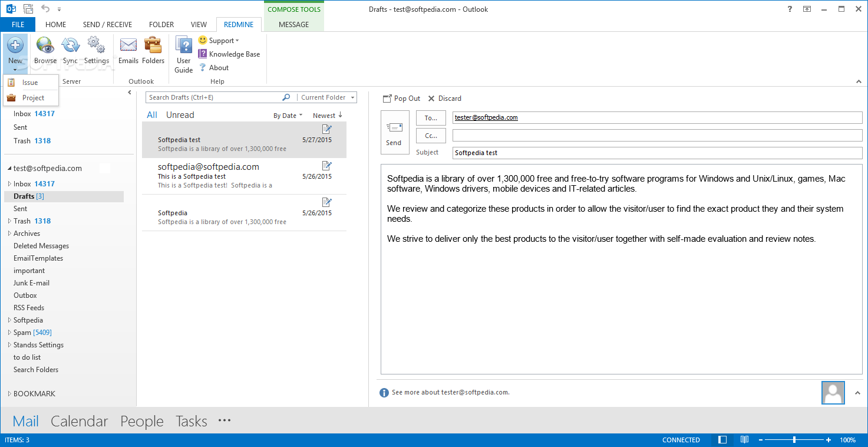Image resolution: width=868 pixels, height=447 pixels.
Task: Click the About help item
Action: click(213, 67)
